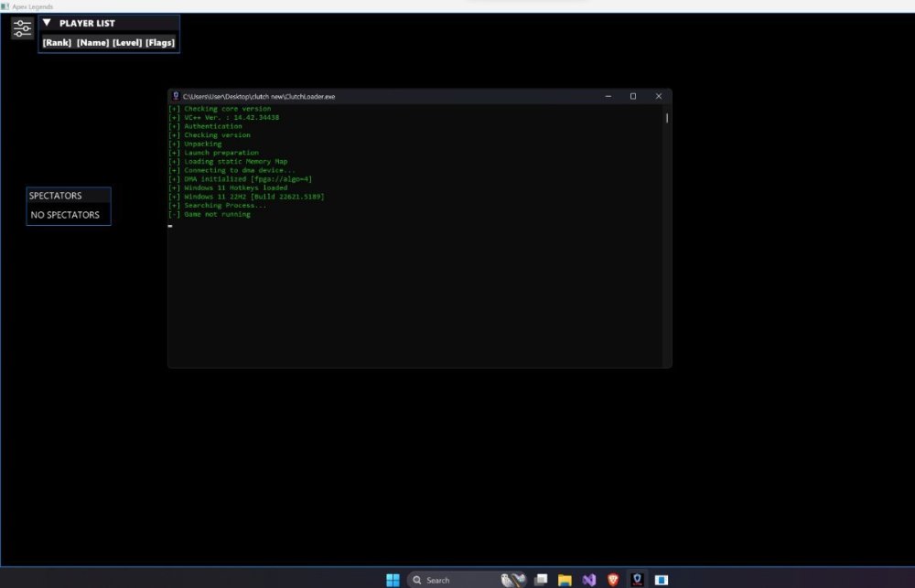Minimize the ClutchLoader console window

point(608,96)
